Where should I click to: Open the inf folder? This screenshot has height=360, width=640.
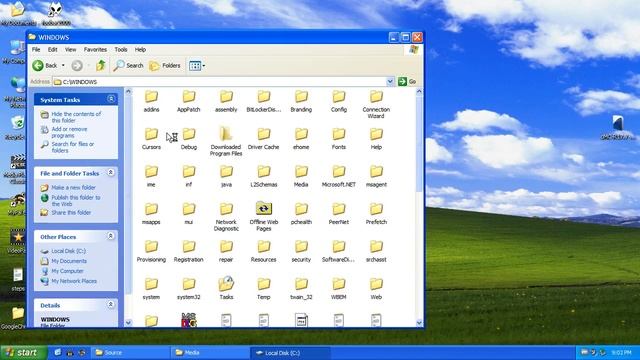pos(189,176)
